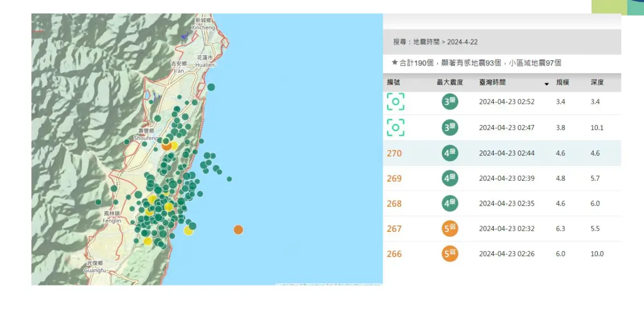Click the crosshair icon beside the 02:47 earthquake

[396, 127]
